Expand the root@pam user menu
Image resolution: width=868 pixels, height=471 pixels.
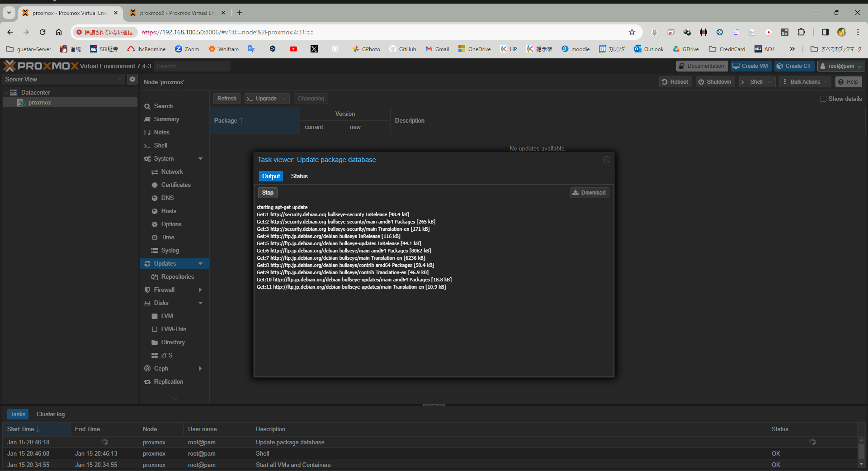(x=841, y=66)
